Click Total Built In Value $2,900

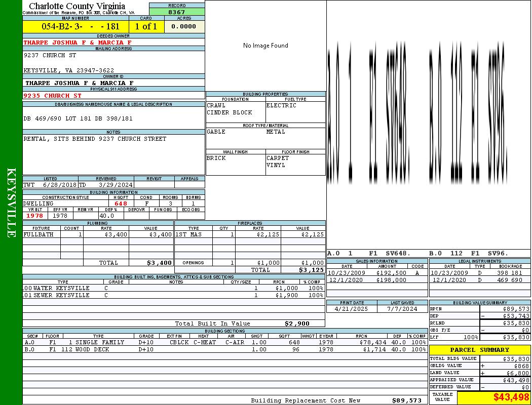click(x=297, y=323)
